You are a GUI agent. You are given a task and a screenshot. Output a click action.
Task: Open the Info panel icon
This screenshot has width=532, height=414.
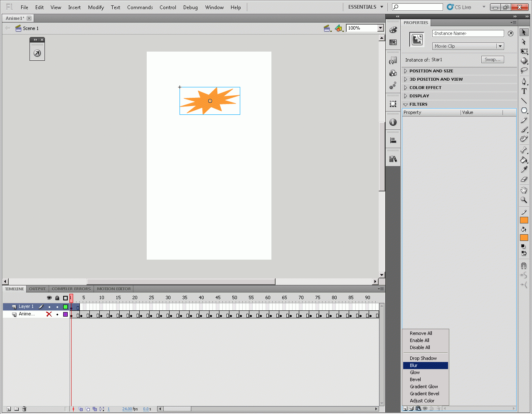tap(393, 122)
